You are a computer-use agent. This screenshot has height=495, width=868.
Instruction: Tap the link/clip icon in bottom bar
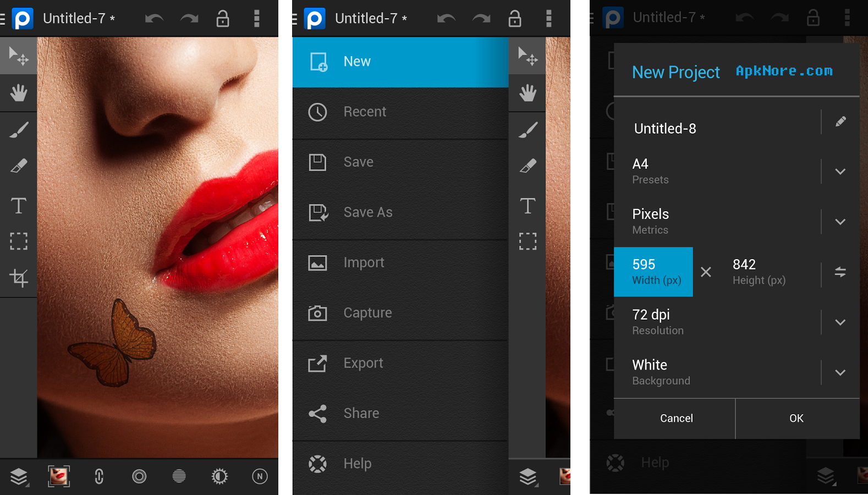(99, 476)
